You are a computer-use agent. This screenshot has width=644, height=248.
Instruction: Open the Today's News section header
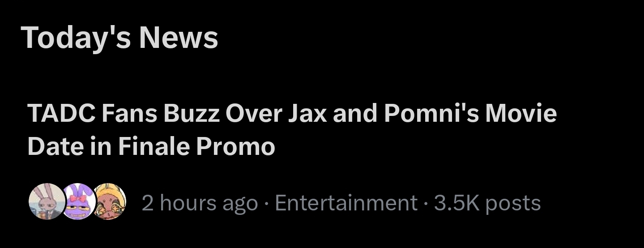point(119,38)
